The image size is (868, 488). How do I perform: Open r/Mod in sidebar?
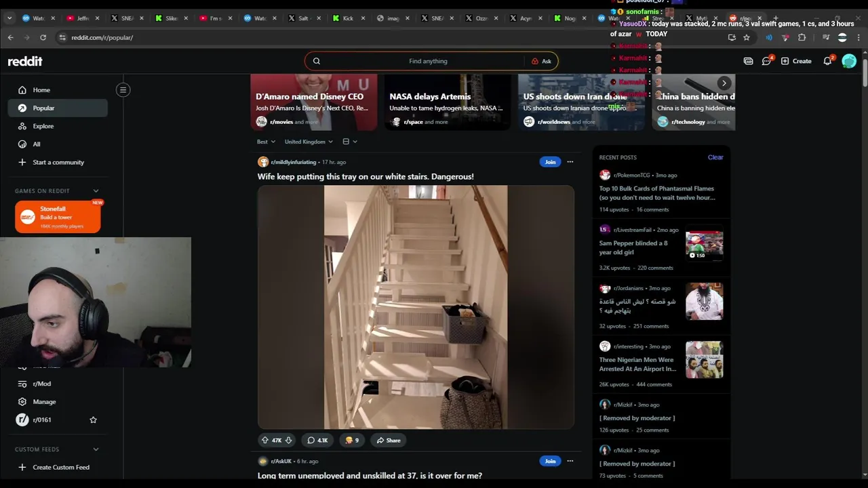pyautogui.click(x=58, y=384)
